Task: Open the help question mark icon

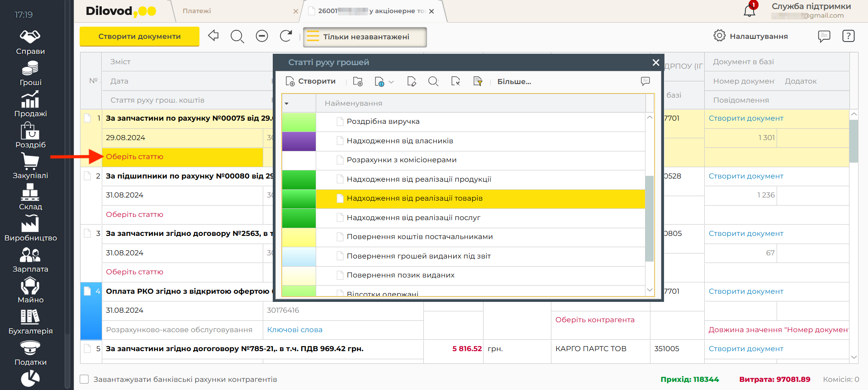Action: point(848,36)
